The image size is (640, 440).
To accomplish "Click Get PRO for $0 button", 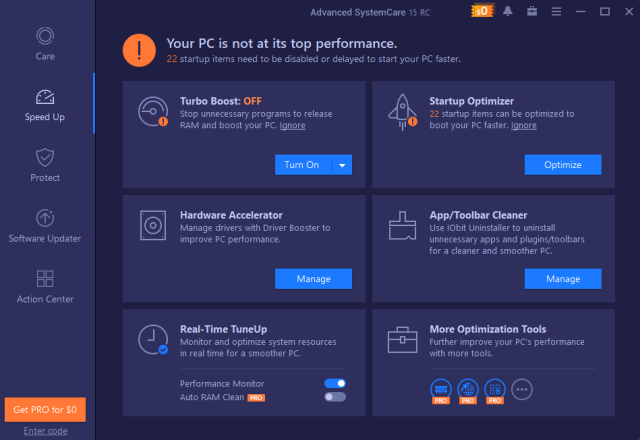I will click(45, 409).
